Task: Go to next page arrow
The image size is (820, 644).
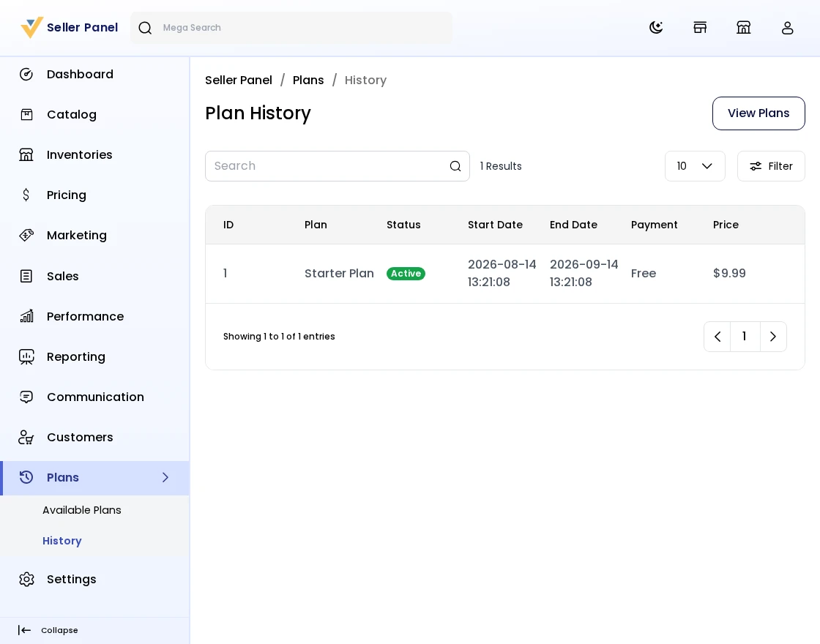Action: (773, 337)
